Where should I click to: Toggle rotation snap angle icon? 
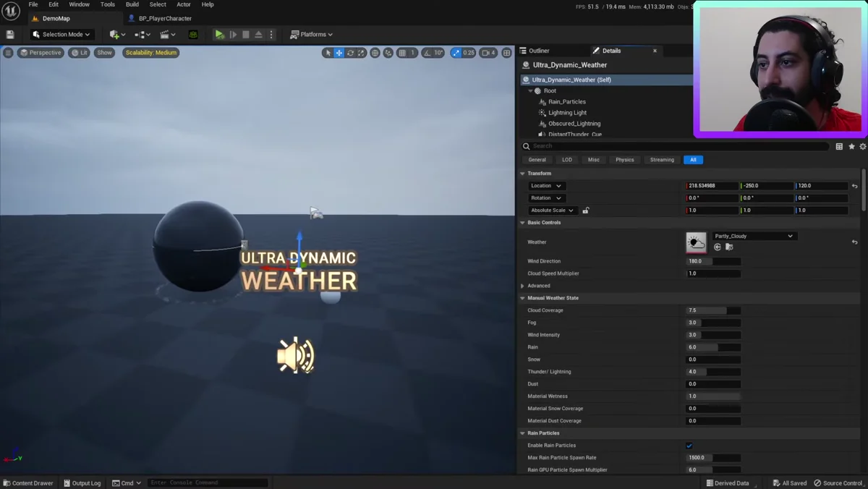[x=427, y=52]
